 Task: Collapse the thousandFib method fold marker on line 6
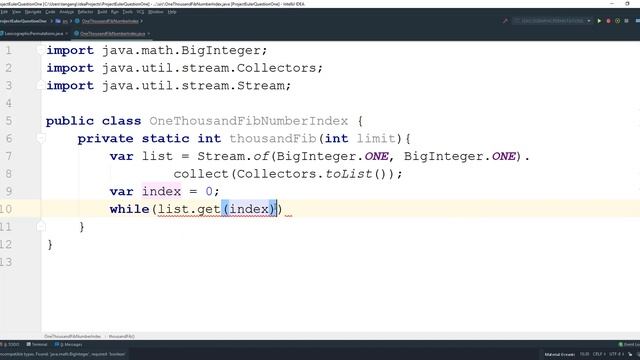[x=40, y=139]
